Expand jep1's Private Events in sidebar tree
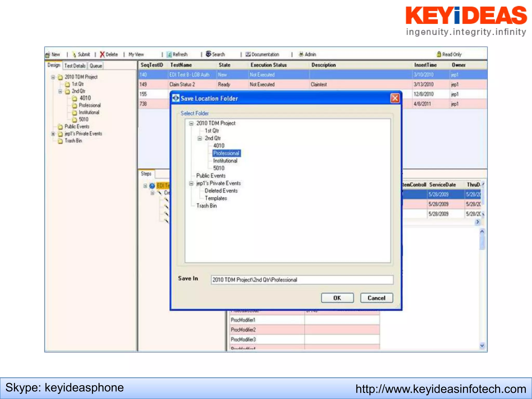 (x=53, y=134)
